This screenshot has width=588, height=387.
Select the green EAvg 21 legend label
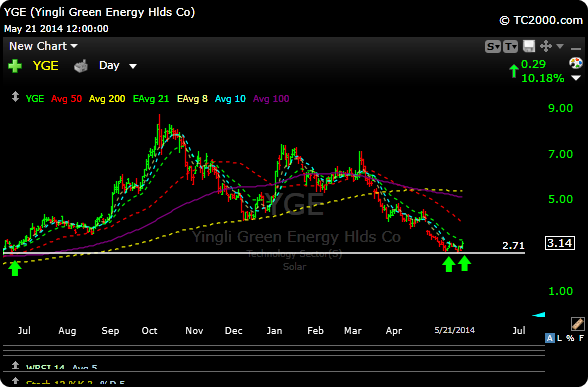(151, 99)
